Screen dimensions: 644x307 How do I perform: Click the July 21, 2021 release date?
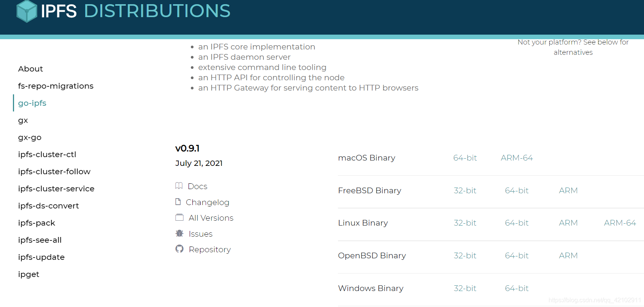click(199, 163)
